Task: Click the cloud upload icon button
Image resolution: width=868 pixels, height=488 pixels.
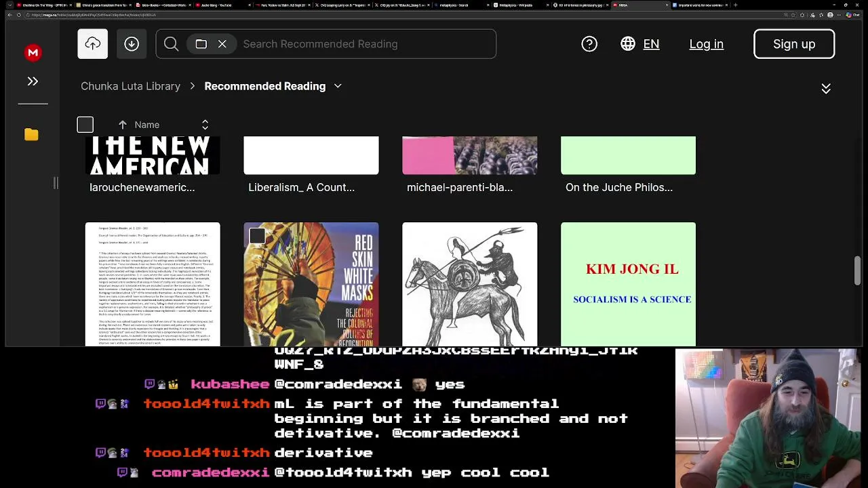Action: click(92, 44)
